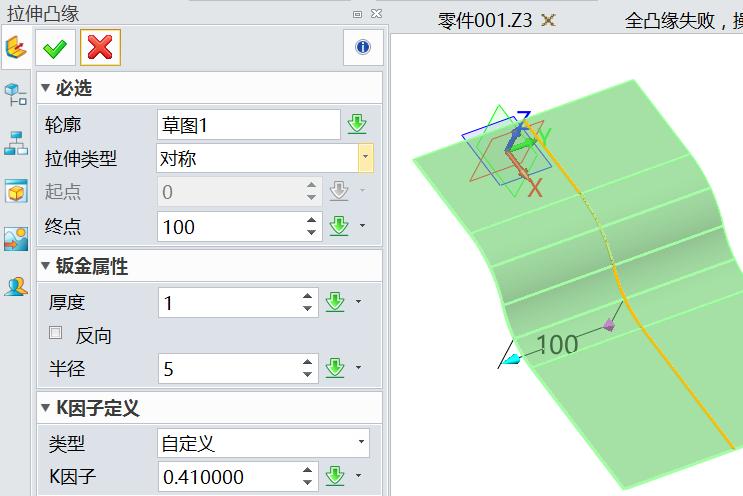
Task: Decrease the 半径 value with down spinner
Action: click(308, 374)
